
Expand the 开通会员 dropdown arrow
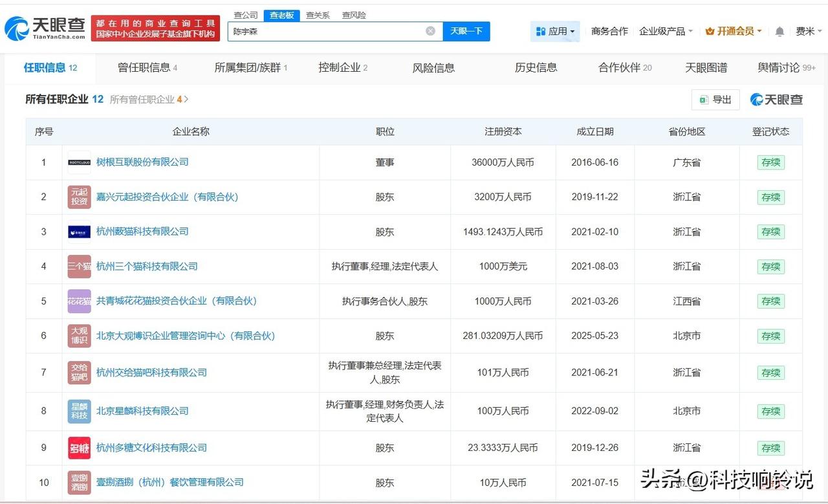(759, 32)
